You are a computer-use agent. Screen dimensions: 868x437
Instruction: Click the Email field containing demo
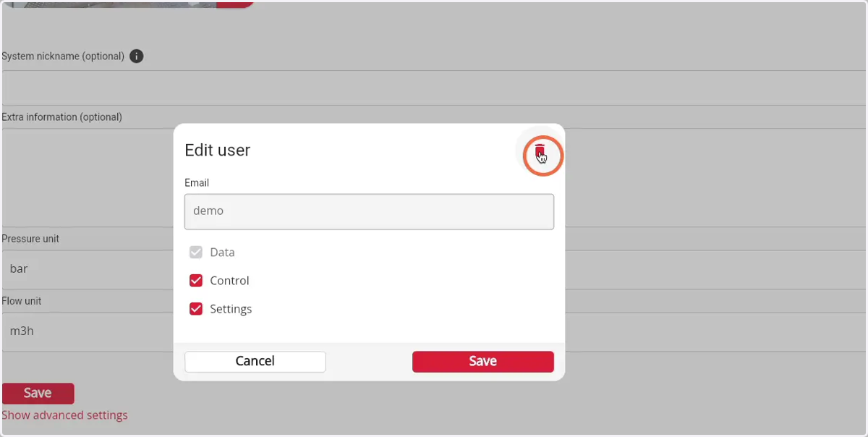(369, 211)
